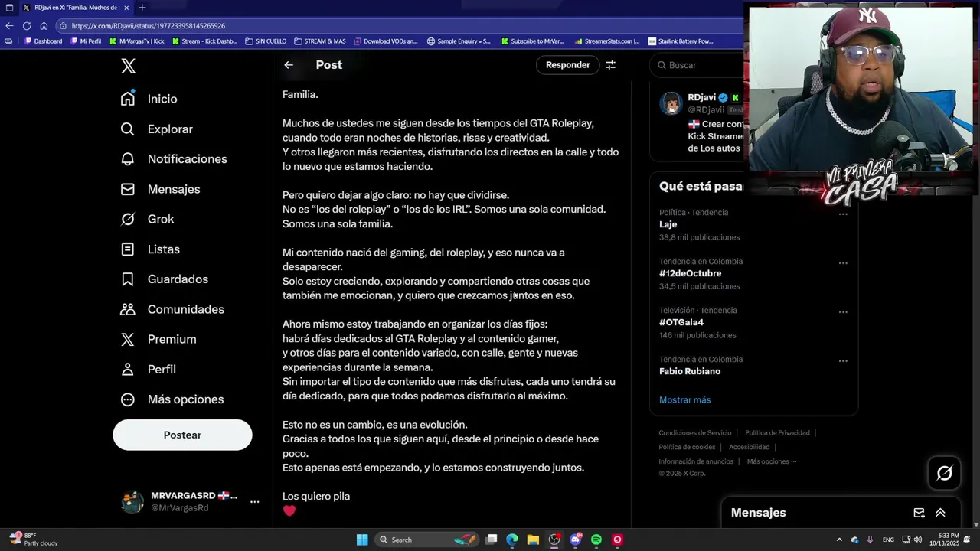
Task: Open Notificaciones
Action: point(174,159)
